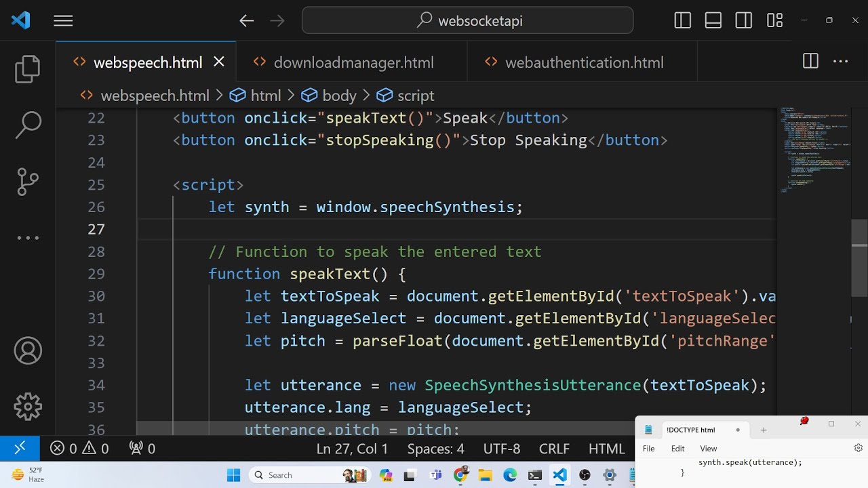The image size is (868, 488).
Task: Toggle the bottom panel visibility
Action: click(713, 20)
